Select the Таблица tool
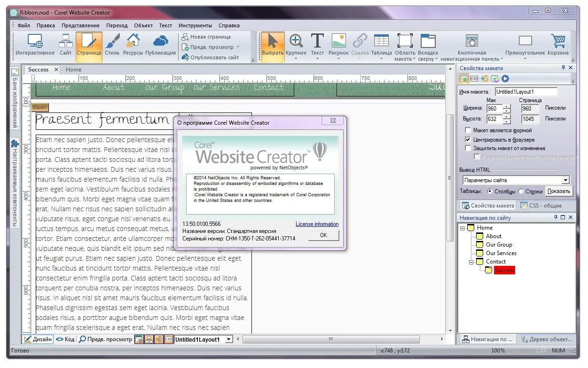The width and height of the screenshot is (588, 368). 381,46
